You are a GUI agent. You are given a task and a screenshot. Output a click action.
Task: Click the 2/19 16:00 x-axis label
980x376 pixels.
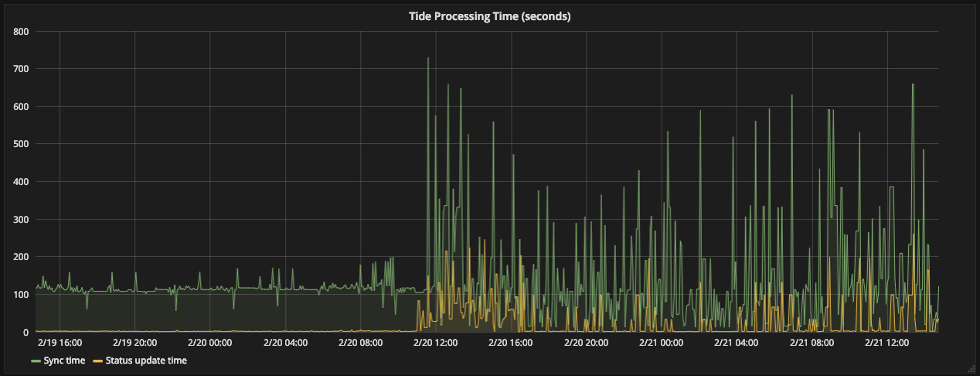pos(60,342)
